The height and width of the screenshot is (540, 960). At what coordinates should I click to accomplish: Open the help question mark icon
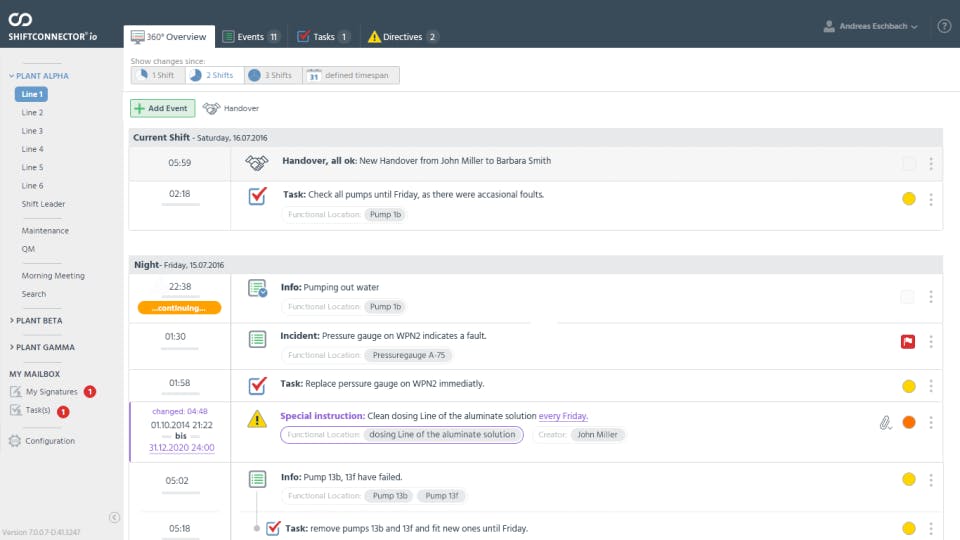click(944, 26)
